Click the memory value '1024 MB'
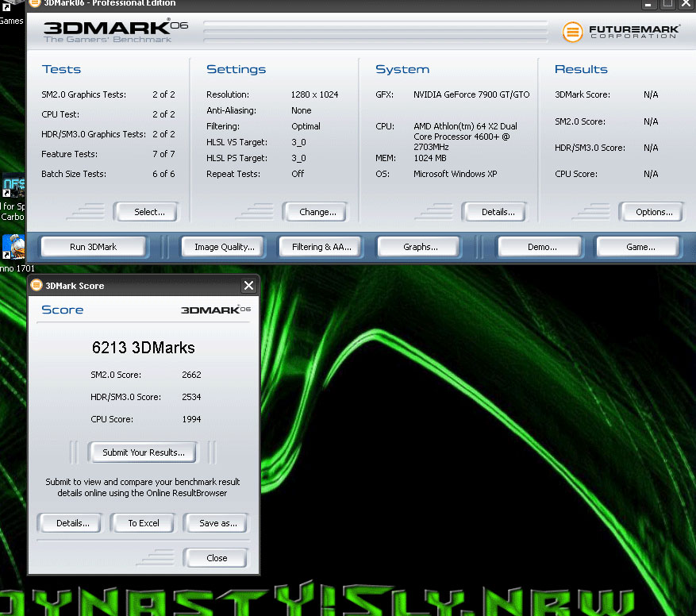This screenshot has width=696, height=616. tap(429, 158)
